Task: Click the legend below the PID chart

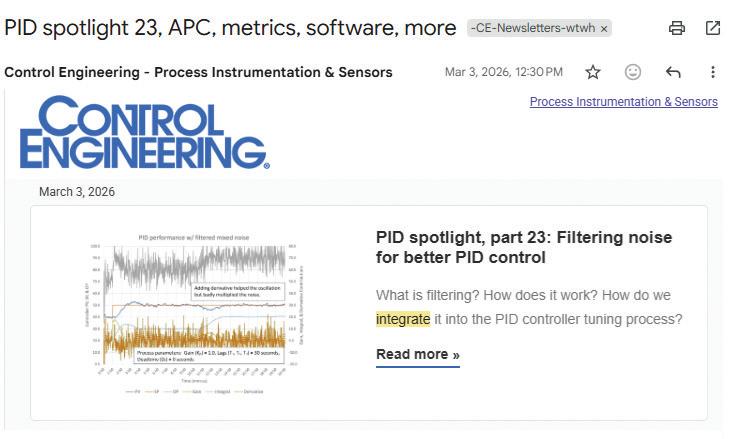Action: pyautogui.click(x=194, y=395)
